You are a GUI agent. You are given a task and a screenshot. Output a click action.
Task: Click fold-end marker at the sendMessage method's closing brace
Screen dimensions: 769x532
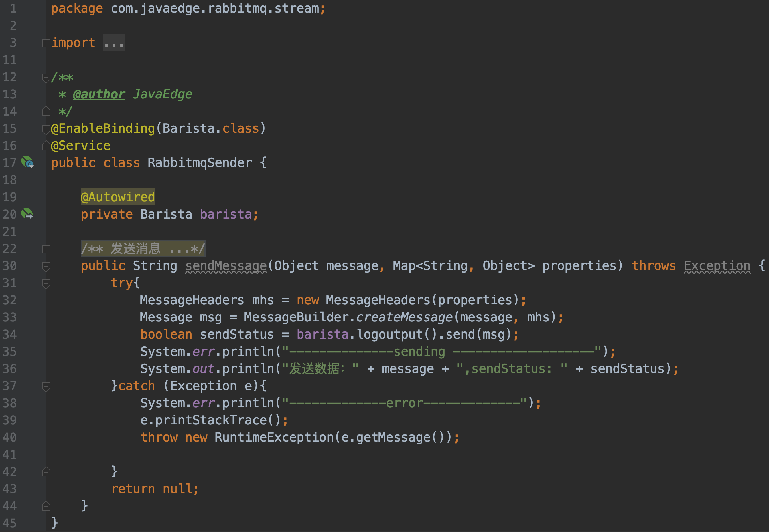click(x=46, y=506)
